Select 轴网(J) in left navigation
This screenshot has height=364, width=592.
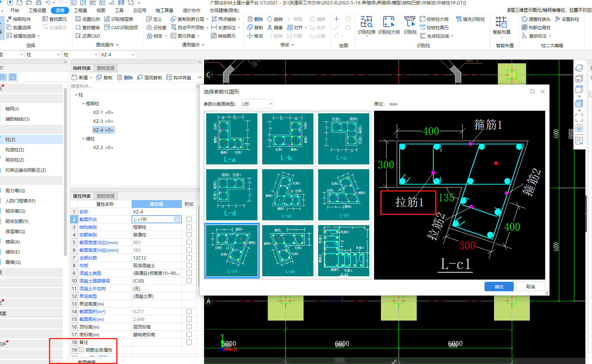[12, 109]
